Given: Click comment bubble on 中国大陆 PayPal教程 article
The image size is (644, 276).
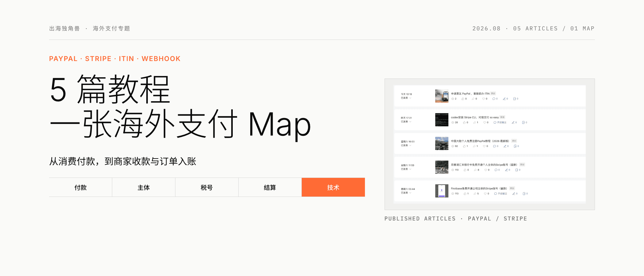Looking at the screenshot, I should click(494, 146).
